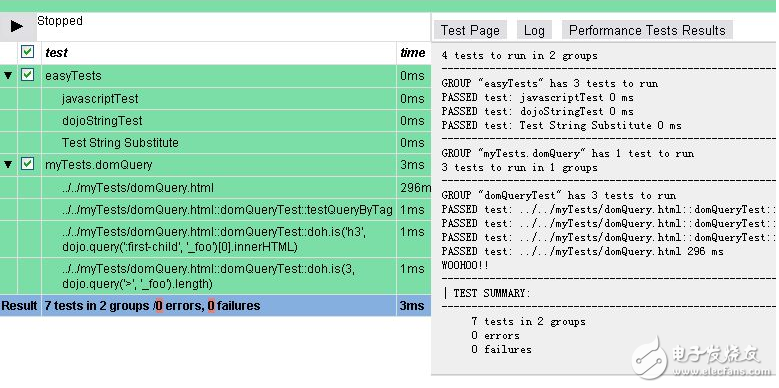Select the dojoStringTest row
The height and width of the screenshot is (388, 779).
(215, 121)
